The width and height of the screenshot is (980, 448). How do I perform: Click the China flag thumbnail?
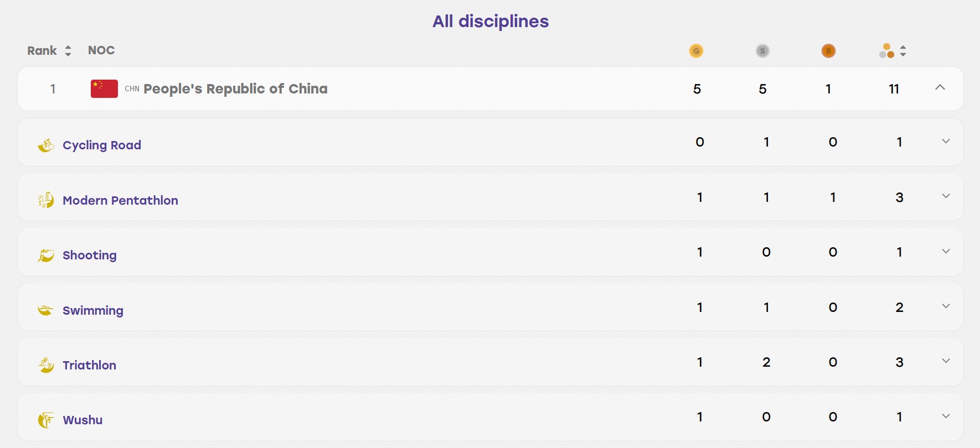[104, 88]
